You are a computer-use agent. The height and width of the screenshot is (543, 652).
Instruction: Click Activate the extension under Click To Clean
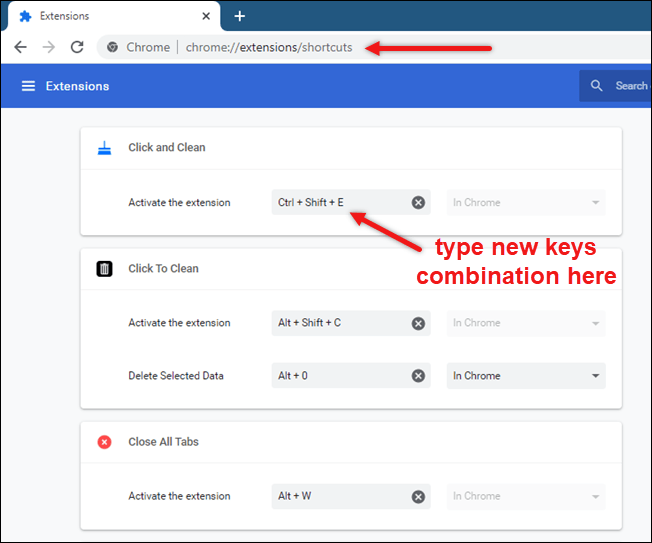click(179, 323)
